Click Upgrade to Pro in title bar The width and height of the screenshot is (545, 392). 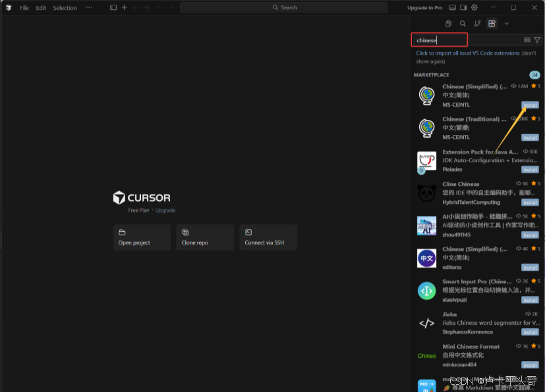point(425,8)
